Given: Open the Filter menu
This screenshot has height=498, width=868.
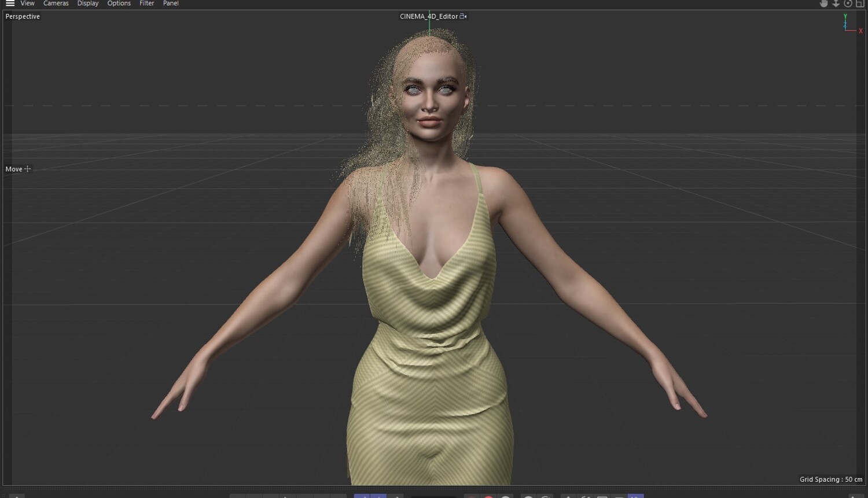Looking at the screenshot, I should pos(146,3).
